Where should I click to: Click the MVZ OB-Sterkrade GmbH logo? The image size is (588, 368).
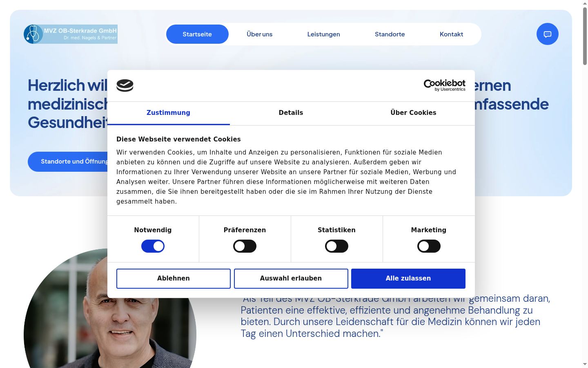[x=71, y=34]
